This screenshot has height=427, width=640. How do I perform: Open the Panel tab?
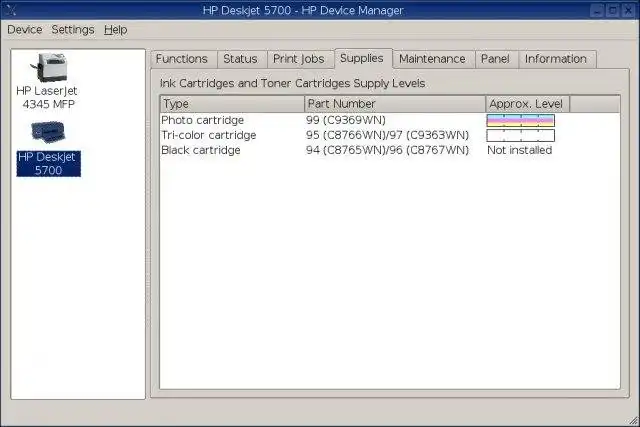pyautogui.click(x=495, y=59)
